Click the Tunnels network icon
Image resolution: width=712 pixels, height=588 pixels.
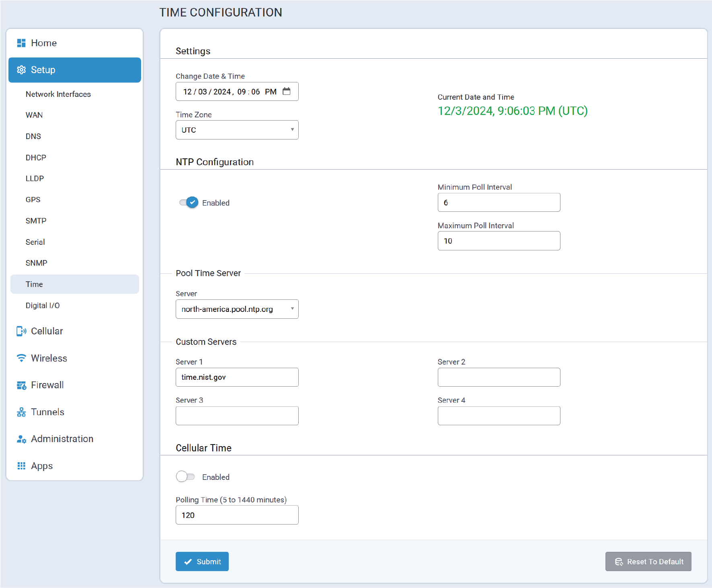(x=21, y=412)
